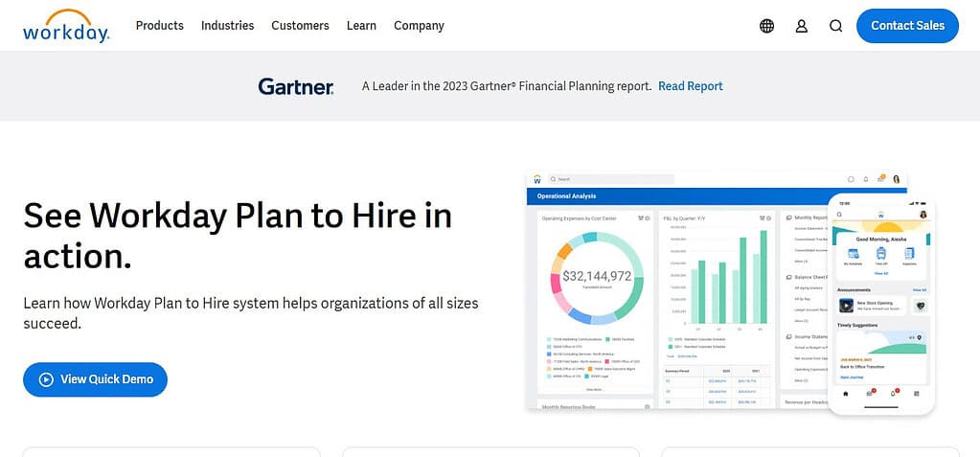Open the Products menu
Viewport: 980px width, 457px height.
[x=159, y=26]
